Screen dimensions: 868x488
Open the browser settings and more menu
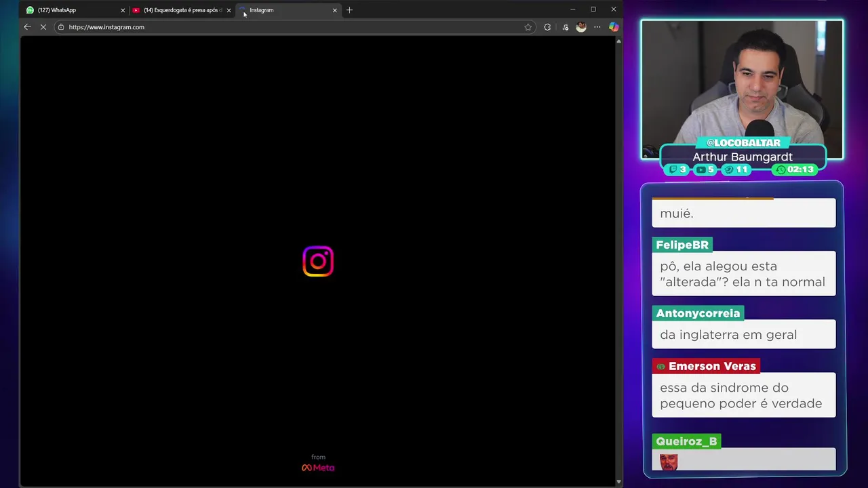pyautogui.click(x=597, y=27)
